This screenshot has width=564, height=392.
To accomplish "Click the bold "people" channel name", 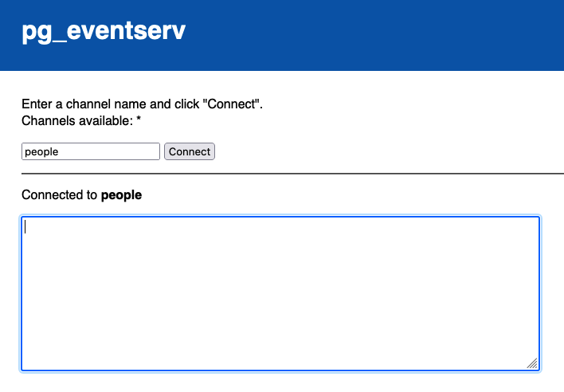I will point(121,195).
